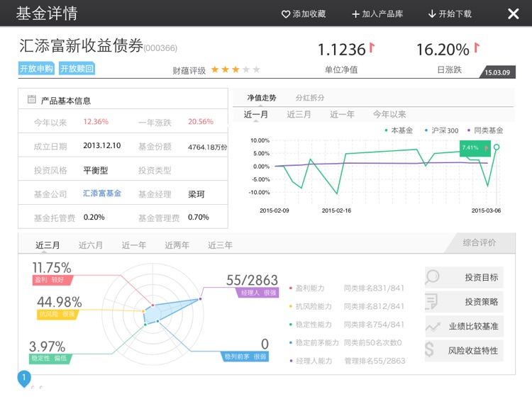Image resolution: width=532 pixels, height=399 pixels.
Task: Click the fifth grey rating star
Action: click(x=257, y=69)
